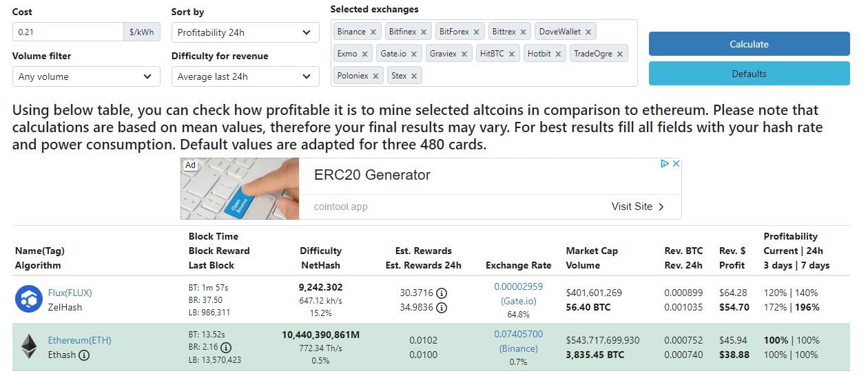The height and width of the screenshot is (378, 868).
Task: Click Flux Rev. BTC value 0.000899
Action: pos(683,293)
